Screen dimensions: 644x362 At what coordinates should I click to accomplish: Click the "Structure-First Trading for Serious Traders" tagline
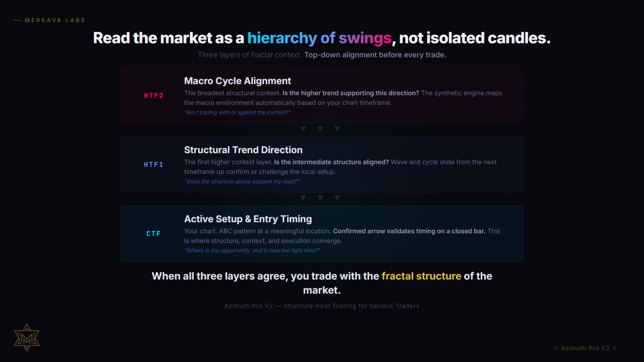[351, 306]
